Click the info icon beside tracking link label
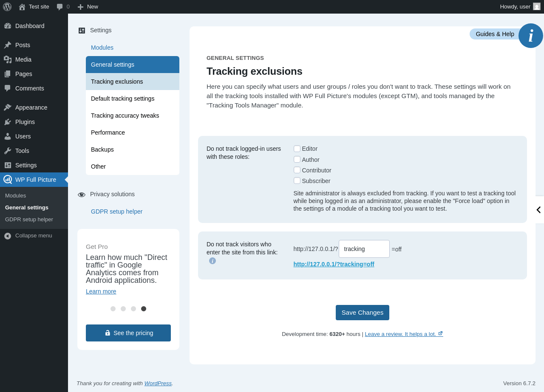 (x=212, y=261)
